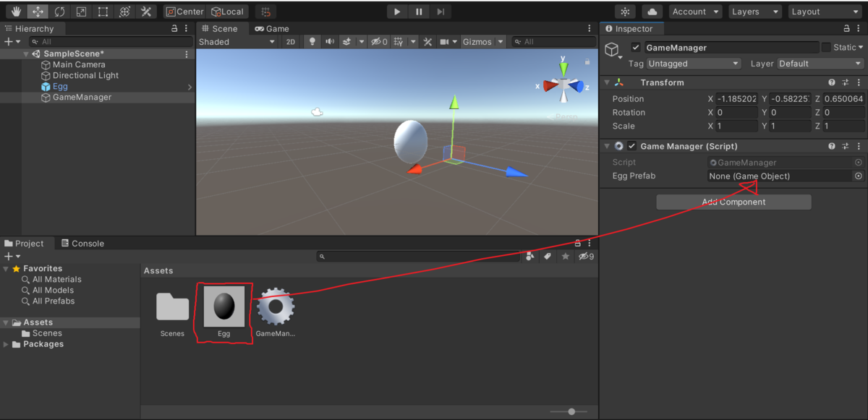Open SampleScene options kebab menu

pos(187,54)
